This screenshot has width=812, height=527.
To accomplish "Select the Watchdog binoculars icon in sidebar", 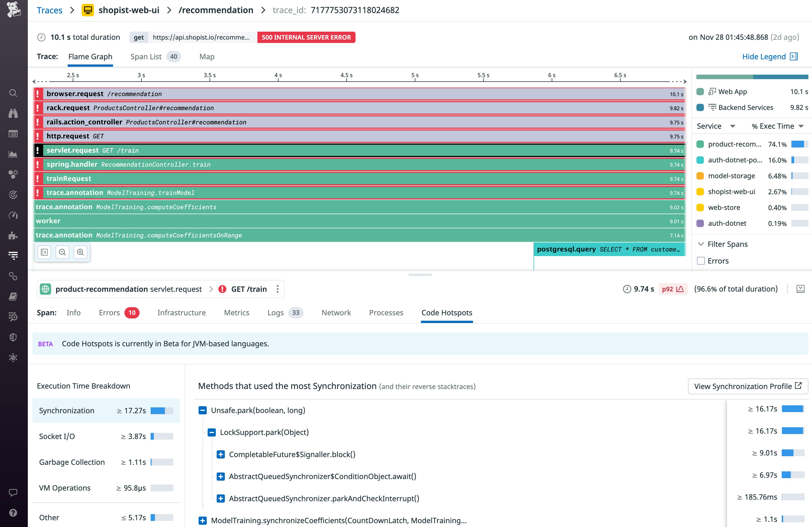I will tap(13, 113).
